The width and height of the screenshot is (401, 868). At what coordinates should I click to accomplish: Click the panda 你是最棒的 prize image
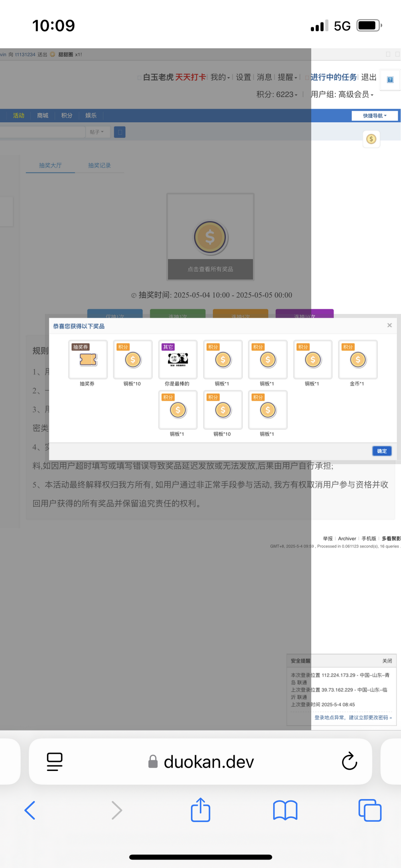tap(178, 359)
